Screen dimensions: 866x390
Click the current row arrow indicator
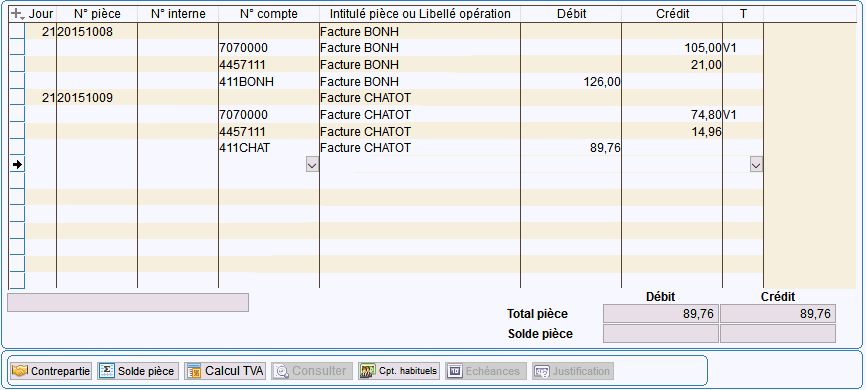tap(17, 164)
